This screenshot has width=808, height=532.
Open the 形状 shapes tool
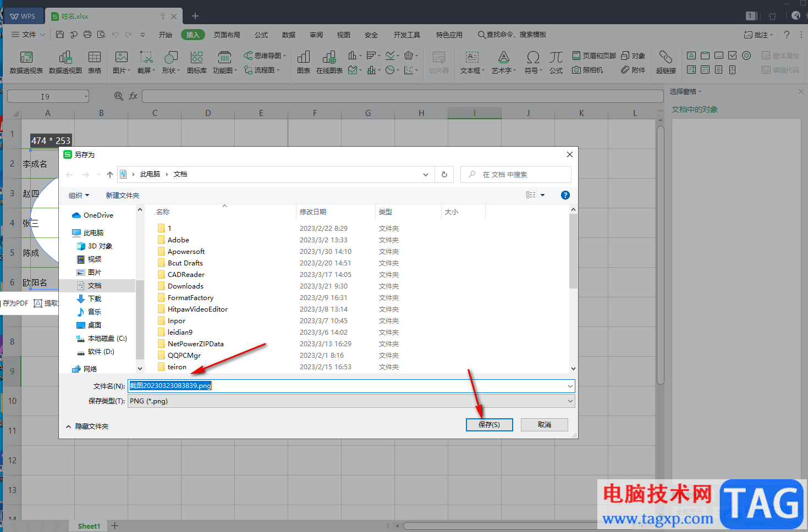click(171, 57)
